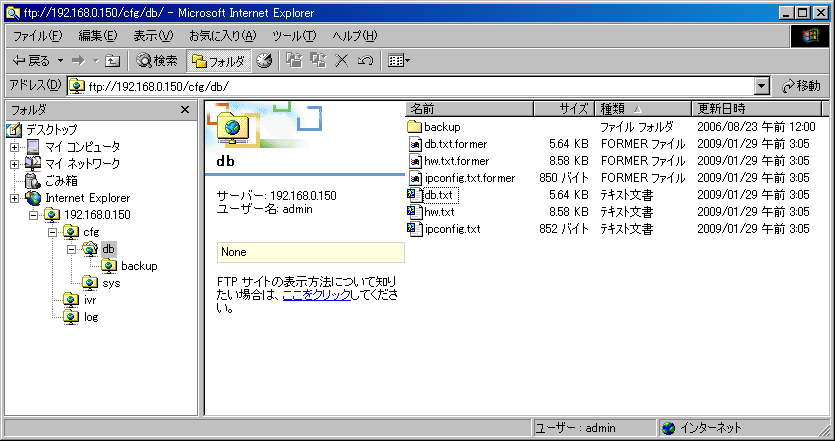The height and width of the screenshot is (441, 835).
Task: Select db.txt file icon
Action: point(414,195)
